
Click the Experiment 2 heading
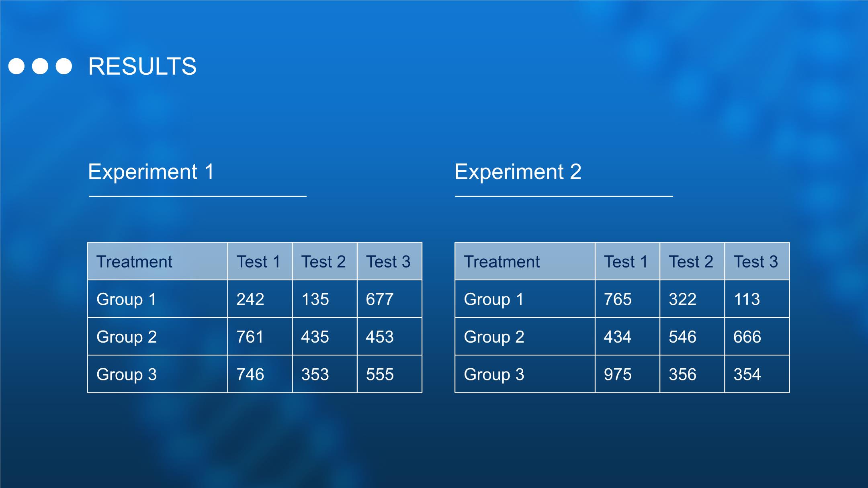coord(518,172)
